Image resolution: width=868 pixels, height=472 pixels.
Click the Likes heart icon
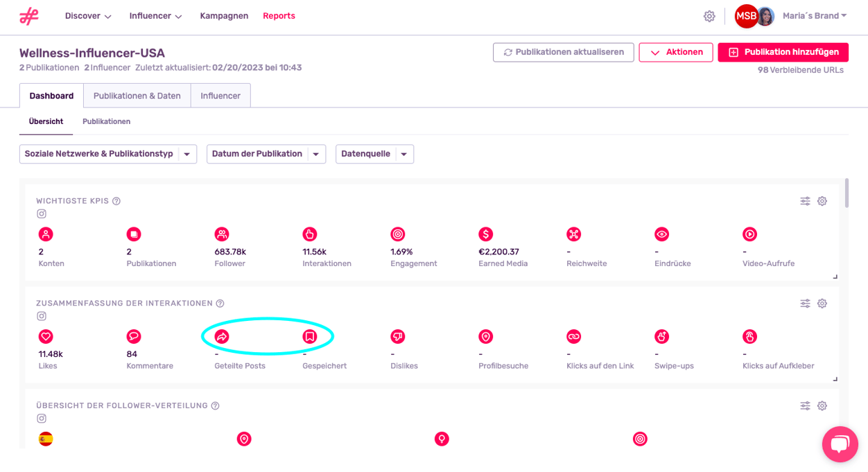pyautogui.click(x=46, y=337)
